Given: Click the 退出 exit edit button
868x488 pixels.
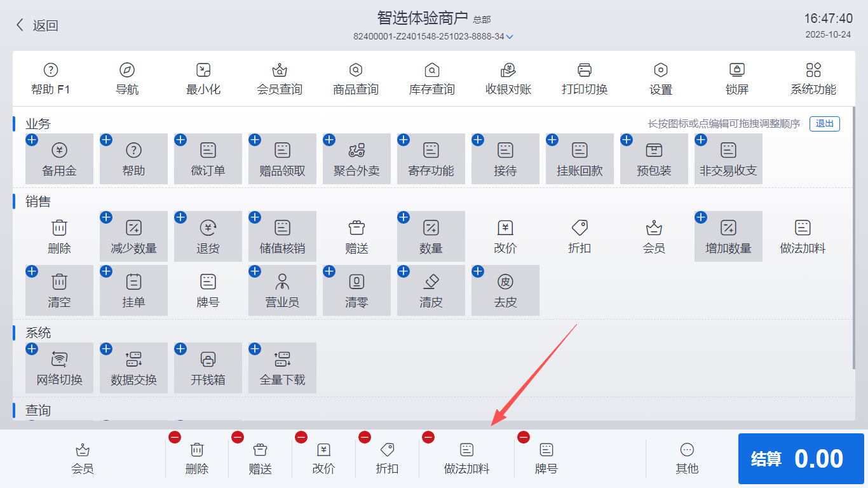Looking at the screenshot, I should 824,124.
